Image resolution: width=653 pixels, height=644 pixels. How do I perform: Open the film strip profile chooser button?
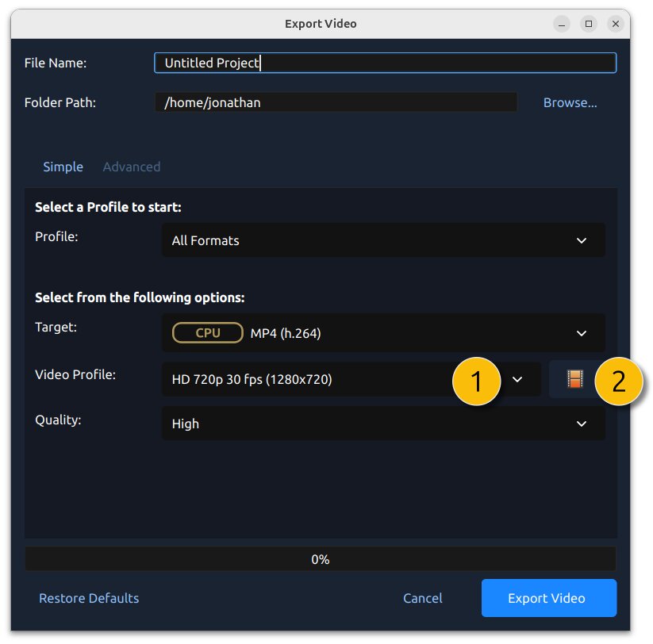pos(575,379)
